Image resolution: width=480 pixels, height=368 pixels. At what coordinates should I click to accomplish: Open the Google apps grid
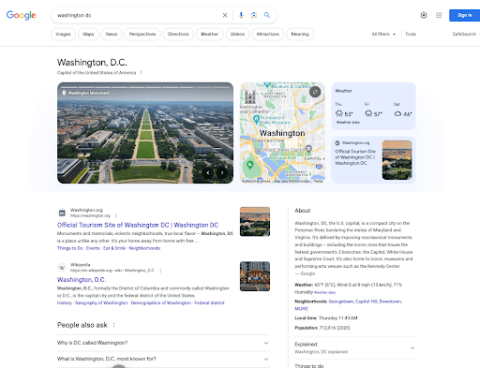pos(439,15)
